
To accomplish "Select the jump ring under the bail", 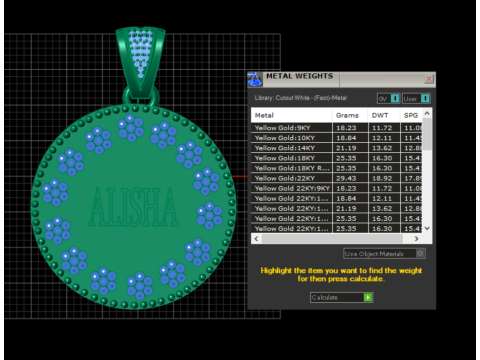I will (x=140, y=97).
